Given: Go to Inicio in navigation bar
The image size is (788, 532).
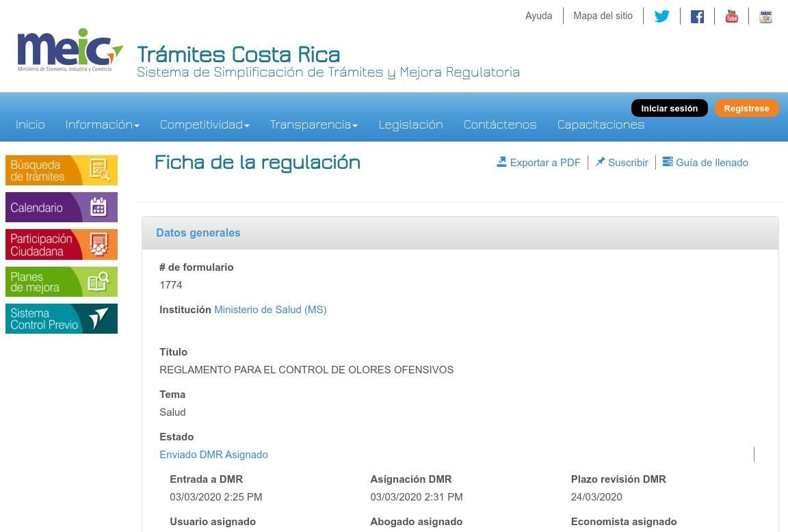Looking at the screenshot, I should tap(30, 124).
